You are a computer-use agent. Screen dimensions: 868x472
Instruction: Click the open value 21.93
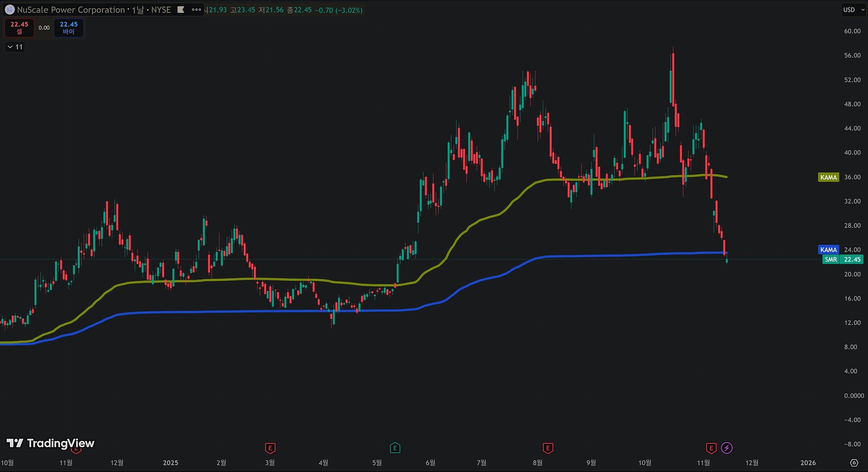[x=218, y=10]
